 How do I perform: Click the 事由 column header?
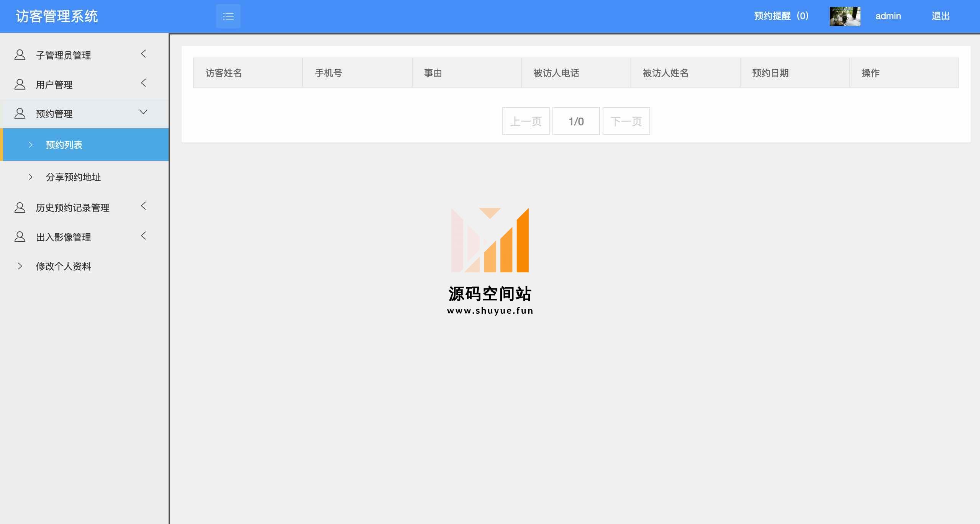tap(467, 73)
